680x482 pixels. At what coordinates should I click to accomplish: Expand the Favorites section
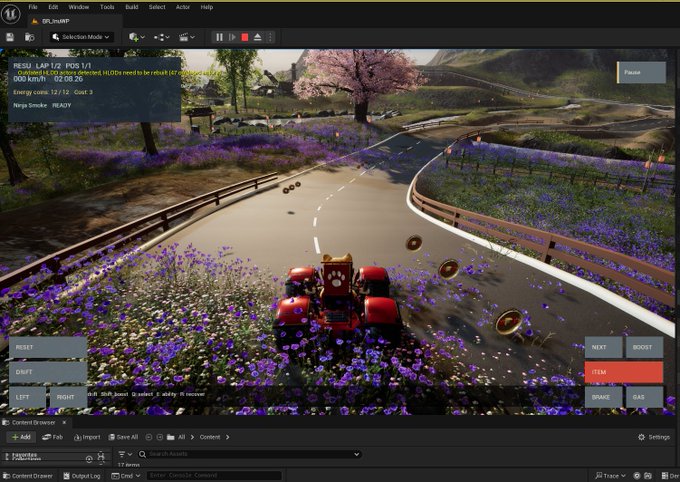click(6, 456)
